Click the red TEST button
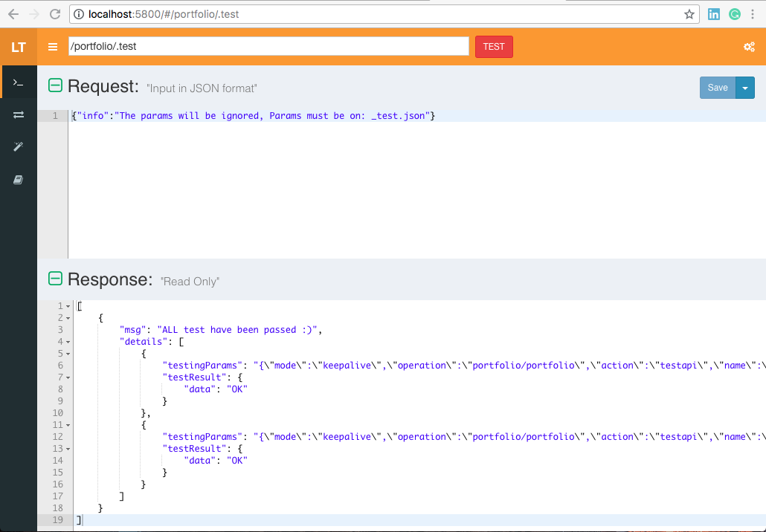The image size is (766, 532). click(494, 47)
